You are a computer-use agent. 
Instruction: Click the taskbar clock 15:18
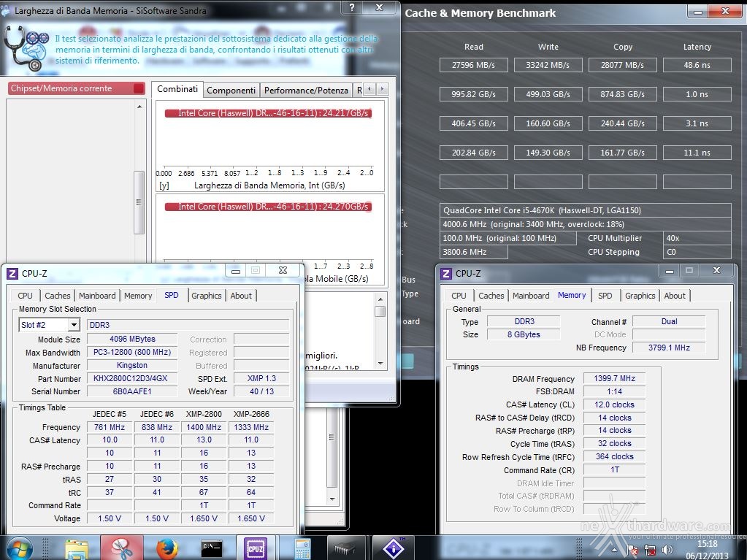pos(707,544)
